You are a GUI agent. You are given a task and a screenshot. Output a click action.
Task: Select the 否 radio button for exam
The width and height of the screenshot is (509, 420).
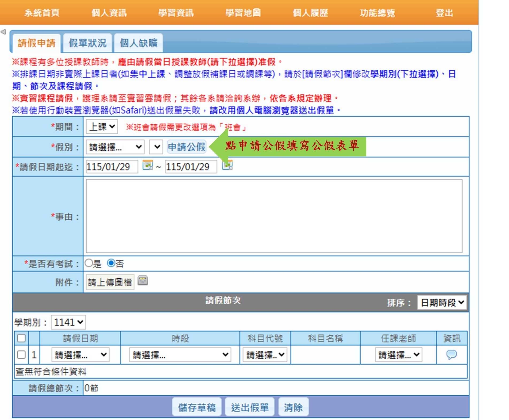pos(111,263)
